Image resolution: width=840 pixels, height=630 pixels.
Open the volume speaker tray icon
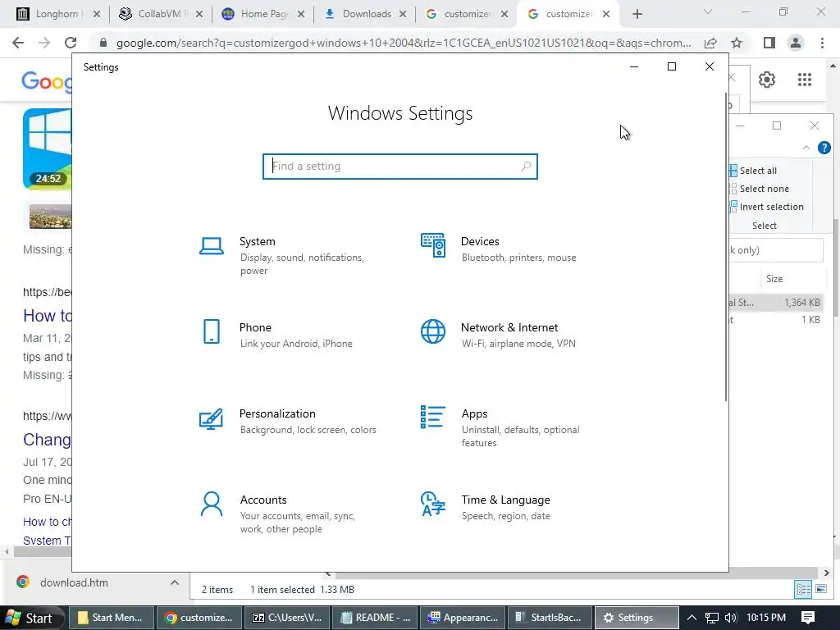tap(730, 618)
